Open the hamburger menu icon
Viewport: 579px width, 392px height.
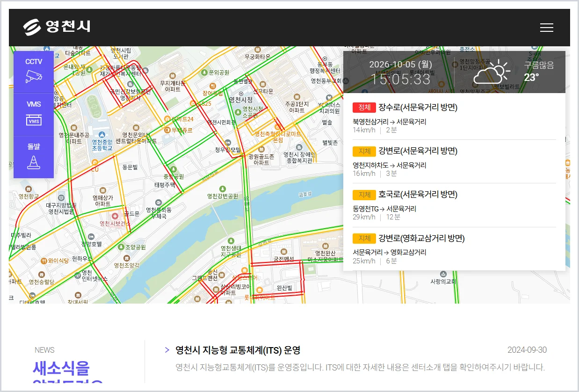click(546, 28)
